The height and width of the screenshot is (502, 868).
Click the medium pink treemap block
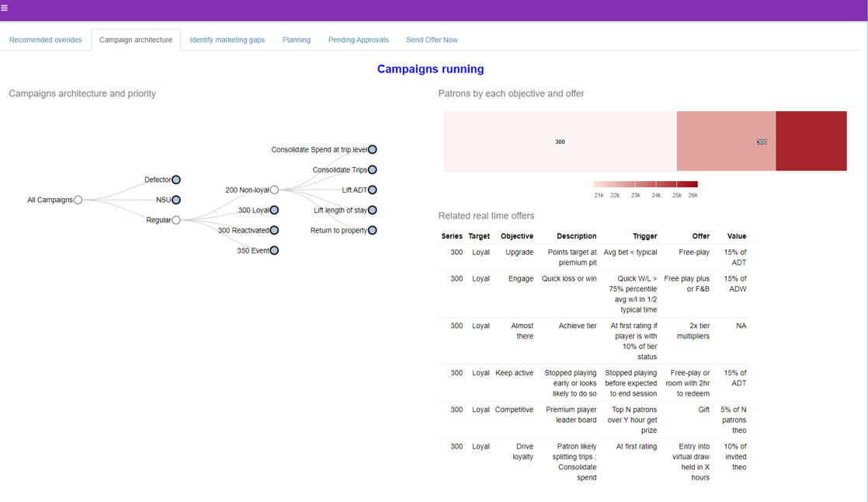pos(726,141)
